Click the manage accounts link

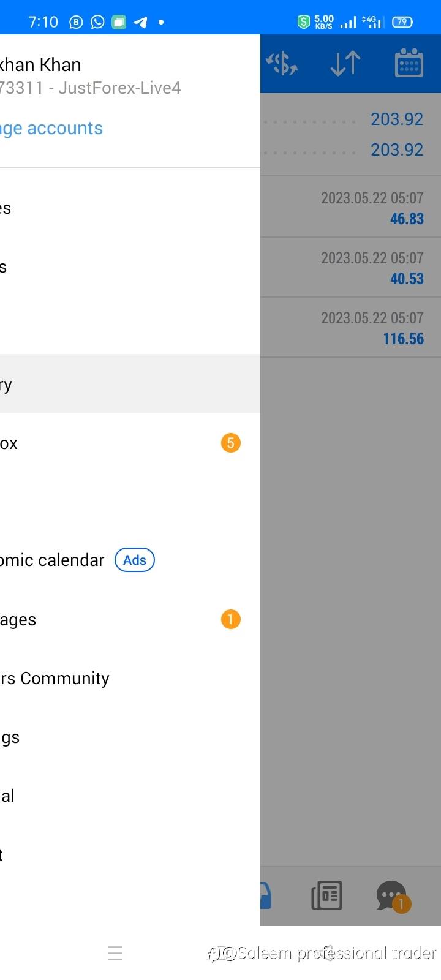tap(52, 128)
